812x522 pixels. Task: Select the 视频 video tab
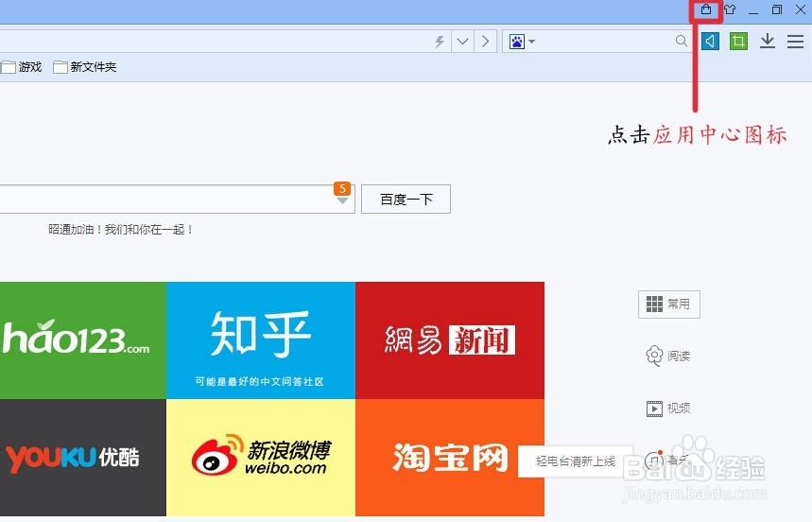(668, 409)
